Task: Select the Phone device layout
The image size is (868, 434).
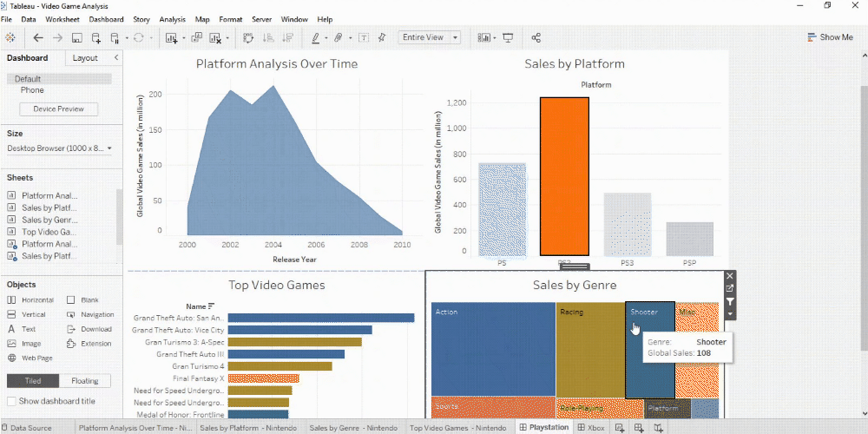Action: tap(32, 89)
